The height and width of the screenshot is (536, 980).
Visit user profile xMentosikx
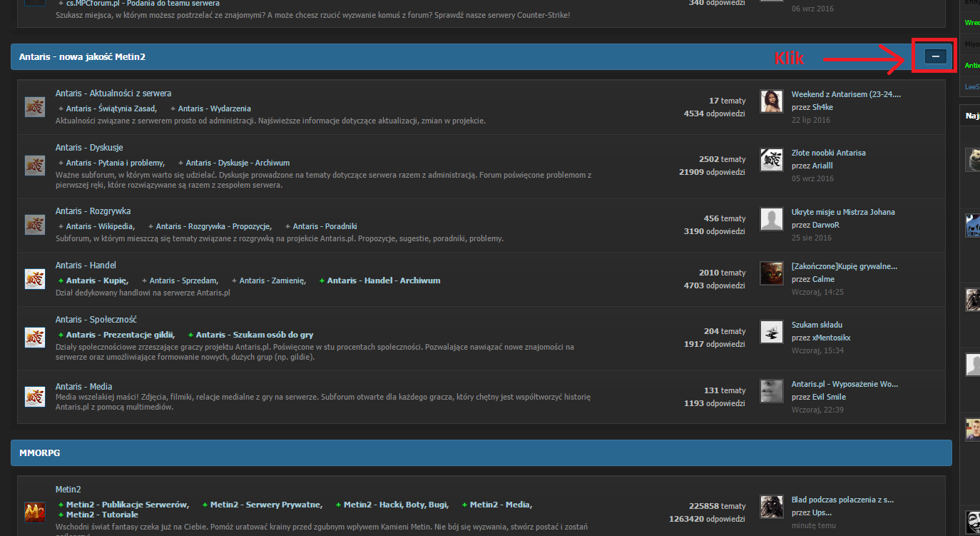click(831, 338)
